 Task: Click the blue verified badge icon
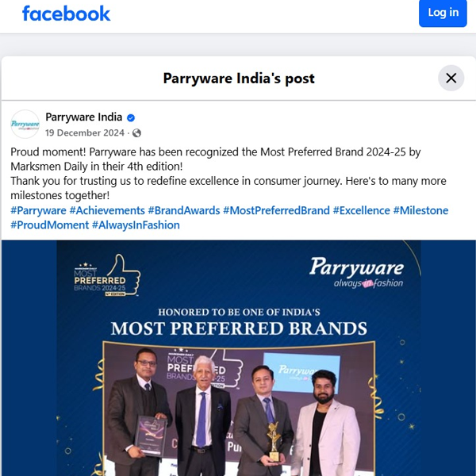(x=131, y=117)
